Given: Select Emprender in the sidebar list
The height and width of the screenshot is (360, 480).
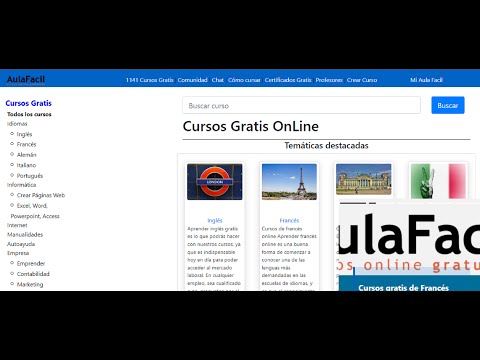Looking at the screenshot, I should click(x=31, y=263).
